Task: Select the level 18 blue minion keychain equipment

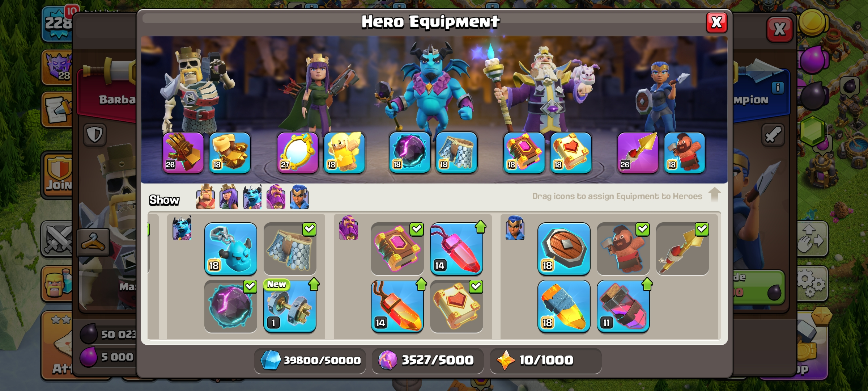Action: point(231,249)
